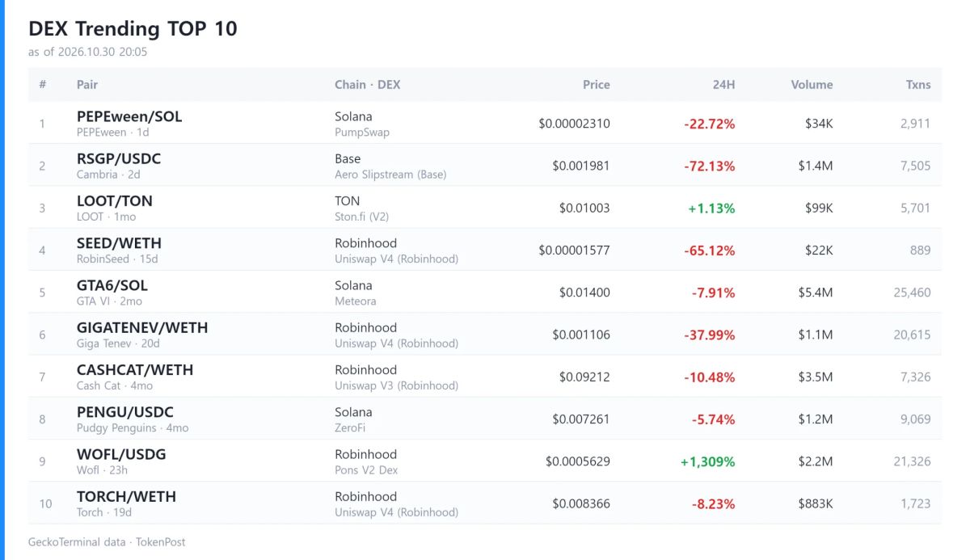
Task: Click the PENGU/USDC pair name
Action: tap(125, 412)
